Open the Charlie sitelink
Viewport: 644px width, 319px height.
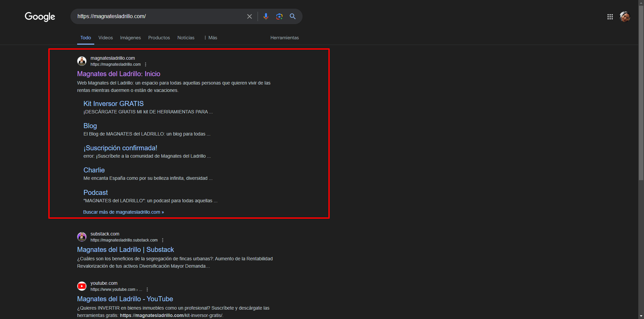pos(94,170)
